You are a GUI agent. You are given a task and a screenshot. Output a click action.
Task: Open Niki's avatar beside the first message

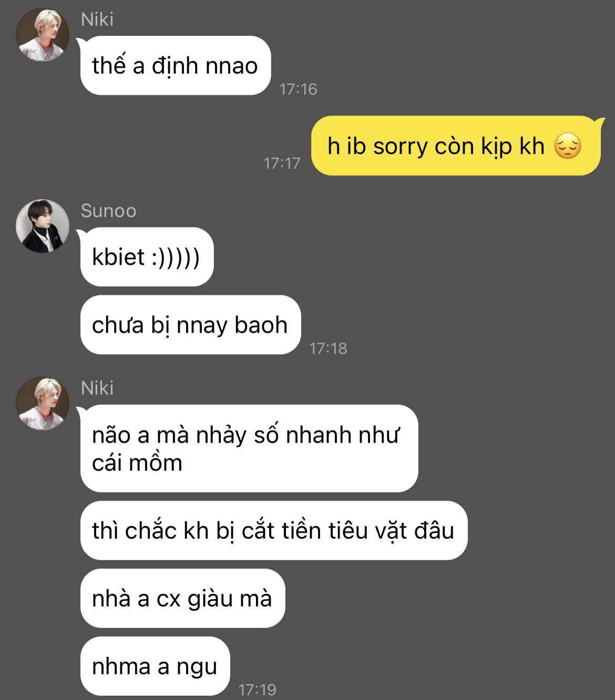pyautogui.click(x=43, y=35)
